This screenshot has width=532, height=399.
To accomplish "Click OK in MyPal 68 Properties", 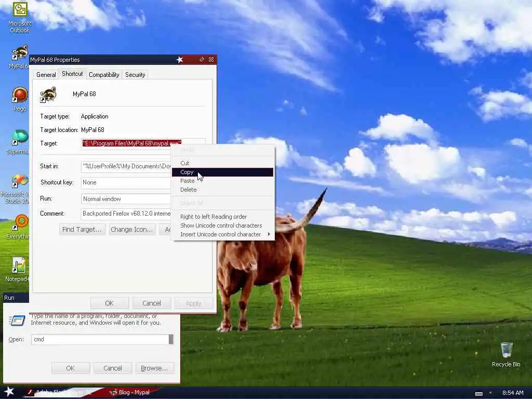I will coord(109,303).
